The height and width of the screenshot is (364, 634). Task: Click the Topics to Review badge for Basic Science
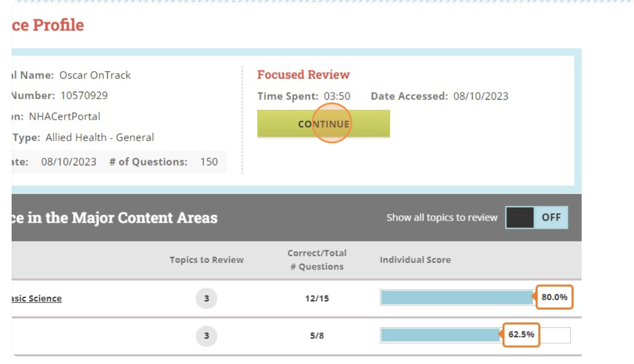(206, 298)
